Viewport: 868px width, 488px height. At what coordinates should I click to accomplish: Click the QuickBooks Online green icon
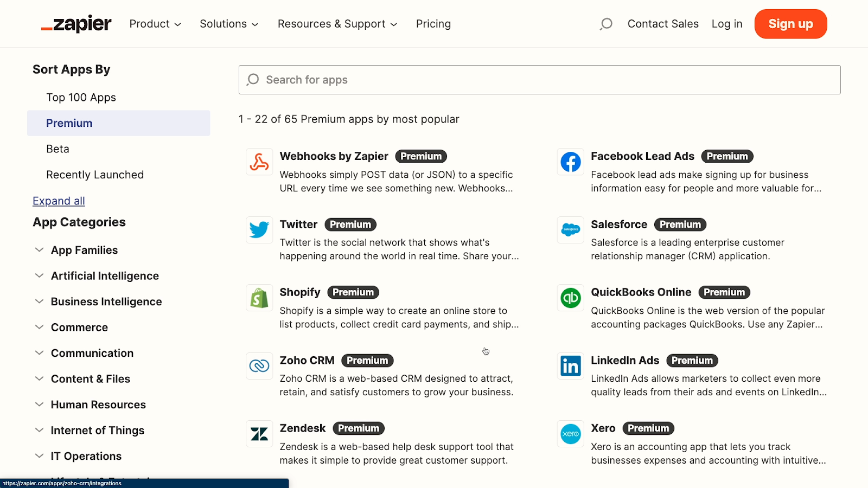click(x=571, y=298)
